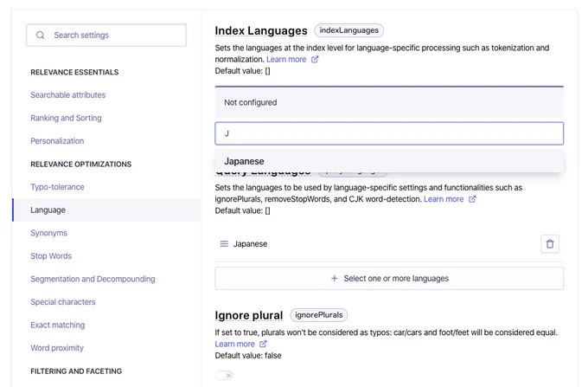
Task: Click RELEVANCE OPTIMIZATIONS section header
Action: point(81,164)
